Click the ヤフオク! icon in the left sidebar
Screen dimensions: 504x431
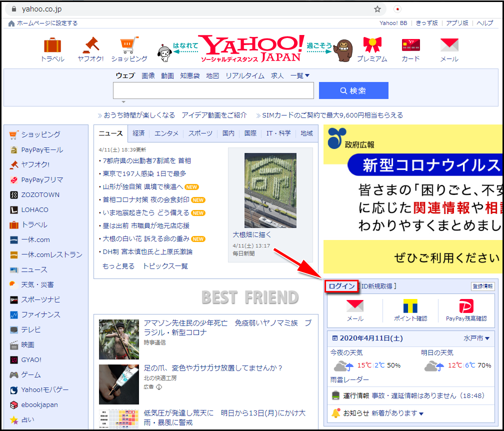13,165
